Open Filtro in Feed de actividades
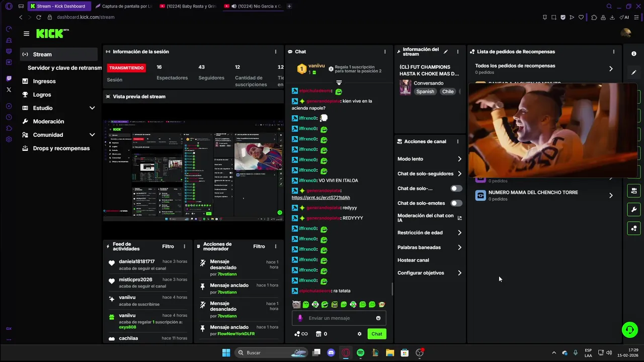The image size is (644, 362). click(x=168, y=246)
